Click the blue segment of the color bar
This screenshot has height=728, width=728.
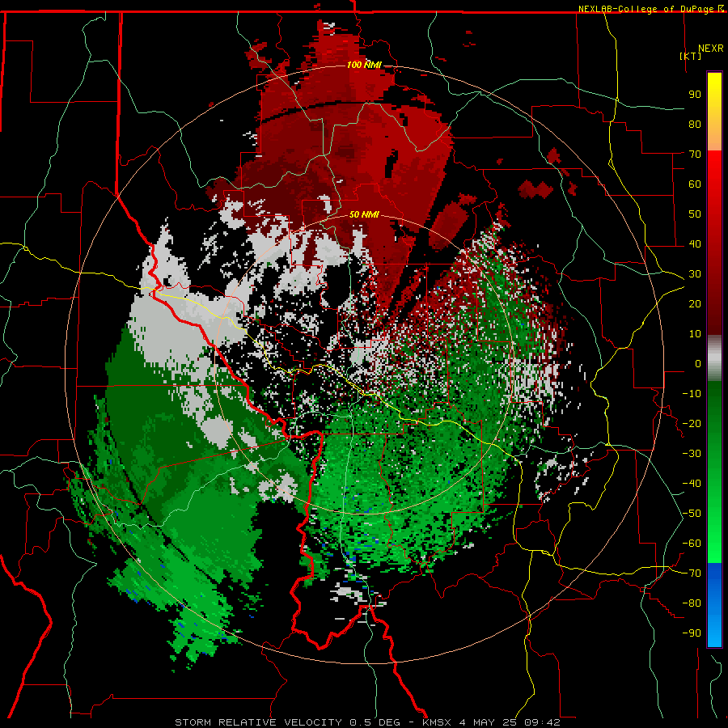[714, 603]
